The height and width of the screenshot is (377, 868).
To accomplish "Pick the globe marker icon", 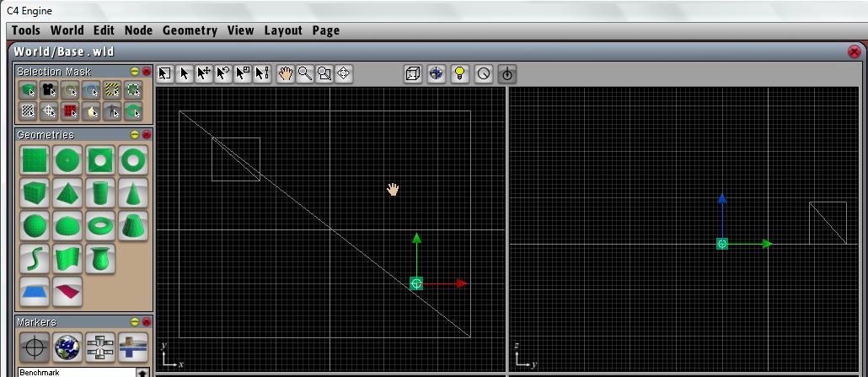I will (x=67, y=347).
